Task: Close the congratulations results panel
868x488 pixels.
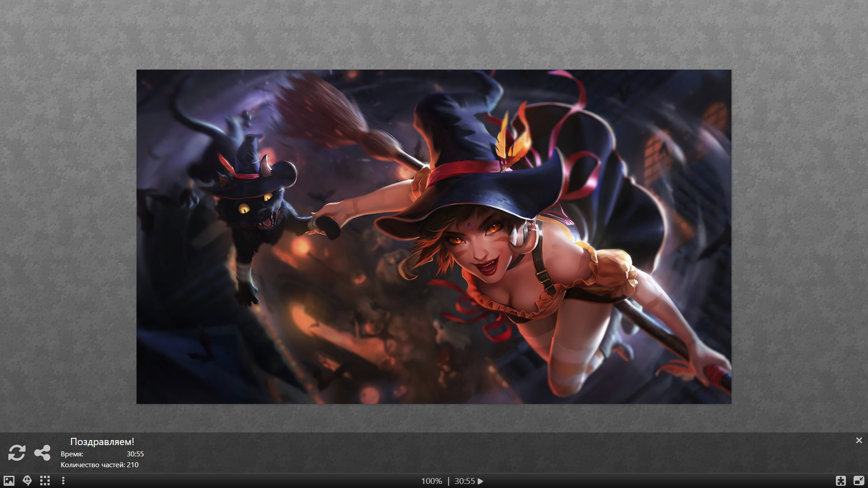Action: tap(859, 441)
